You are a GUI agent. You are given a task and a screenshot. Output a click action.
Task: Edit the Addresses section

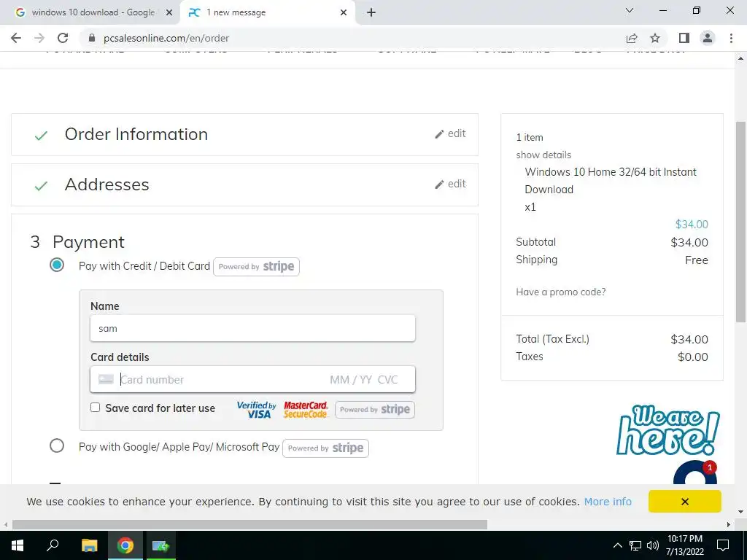[450, 184]
